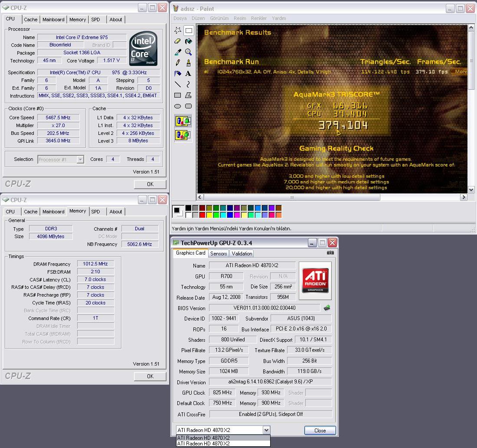This screenshot has height=448, width=477.
Task: Click the GPU-Z camera screenshot icon
Action: (x=330, y=252)
